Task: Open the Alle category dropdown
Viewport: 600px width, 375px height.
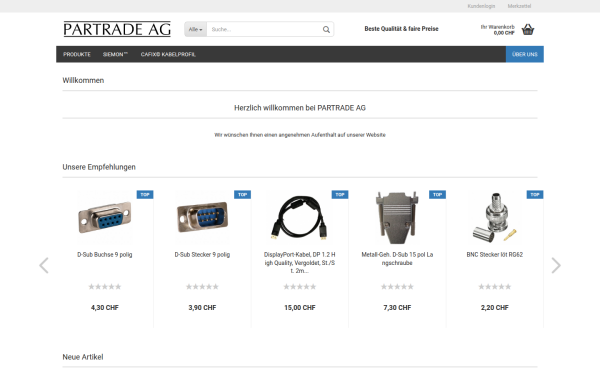Action: point(196,29)
